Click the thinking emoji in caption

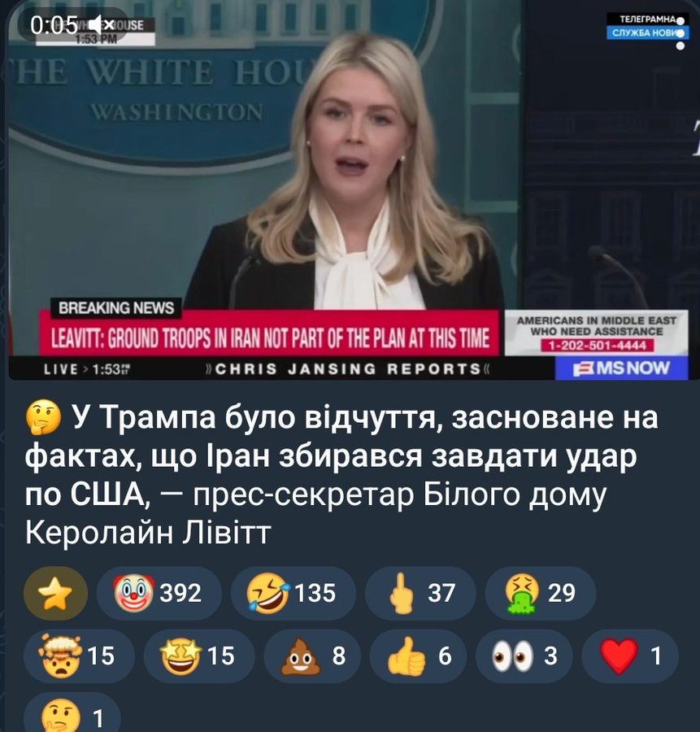43,417
